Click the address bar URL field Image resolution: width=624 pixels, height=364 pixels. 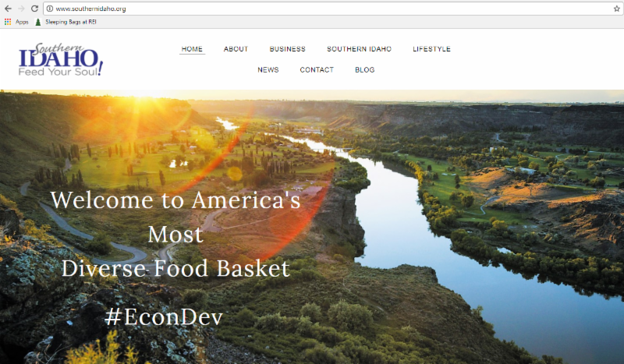click(x=330, y=9)
